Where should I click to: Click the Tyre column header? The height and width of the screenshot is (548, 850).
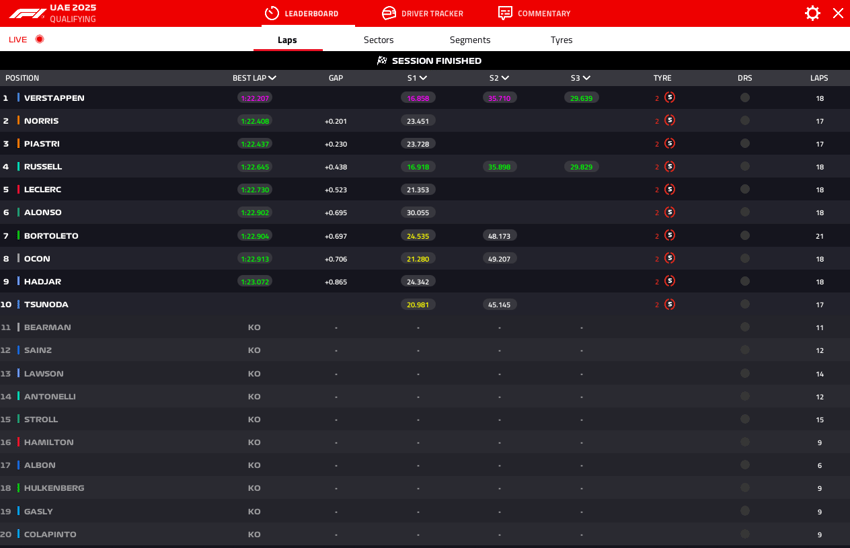click(662, 78)
